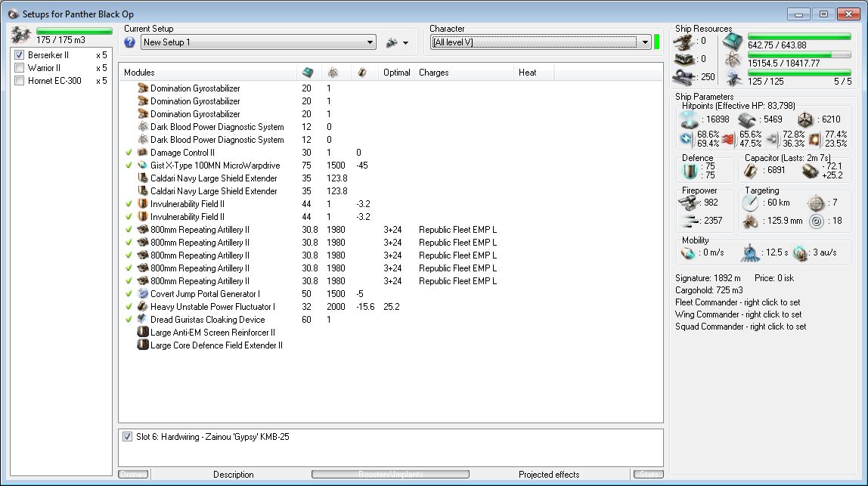
Task: Click the structure hitpoints icon showing 6210
Action: pos(805,119)
